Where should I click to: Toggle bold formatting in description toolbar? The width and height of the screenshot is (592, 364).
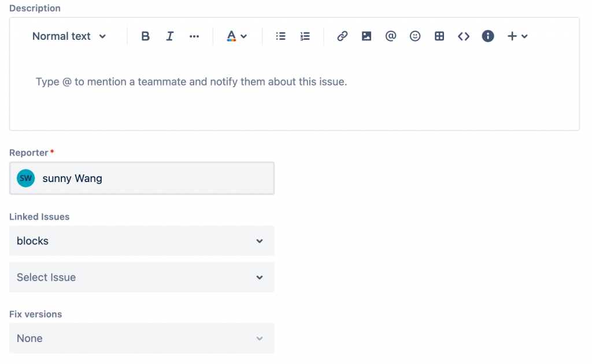click(x=146, y=36)
